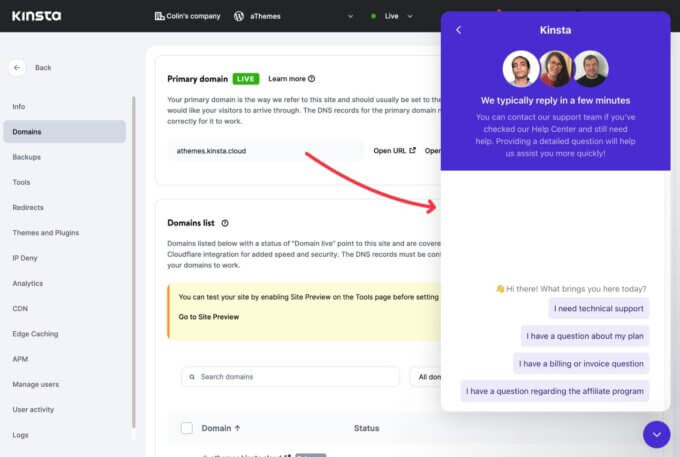Screen dimensions: 680x457
Task: Click the Domains list help icon
Action: (225, 223)
